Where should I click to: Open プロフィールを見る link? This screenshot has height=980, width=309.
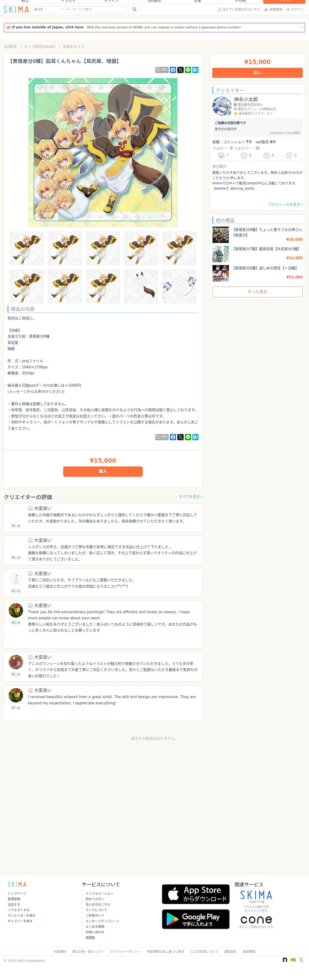pos(285,204)
